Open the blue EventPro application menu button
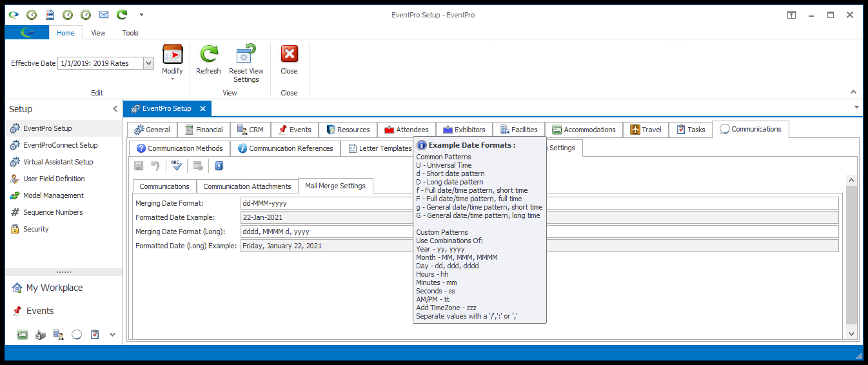Image resolution: width=868 pixels, height=365 pixels. [27, 33]
